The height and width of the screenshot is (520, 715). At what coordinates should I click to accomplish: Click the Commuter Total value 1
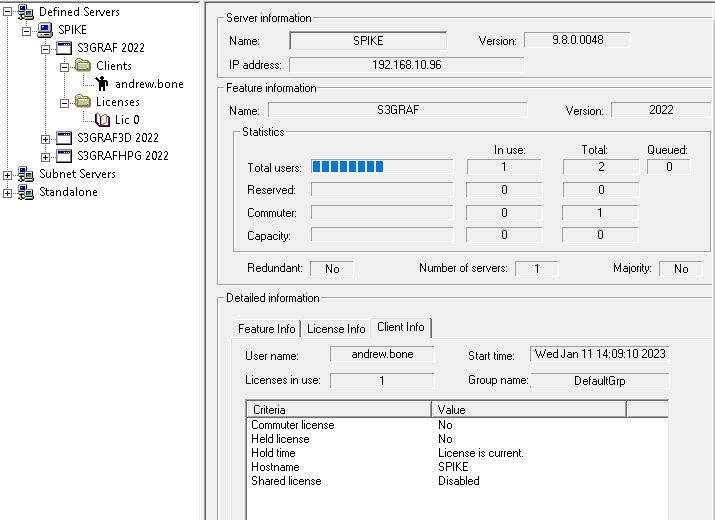pos(600,213)
